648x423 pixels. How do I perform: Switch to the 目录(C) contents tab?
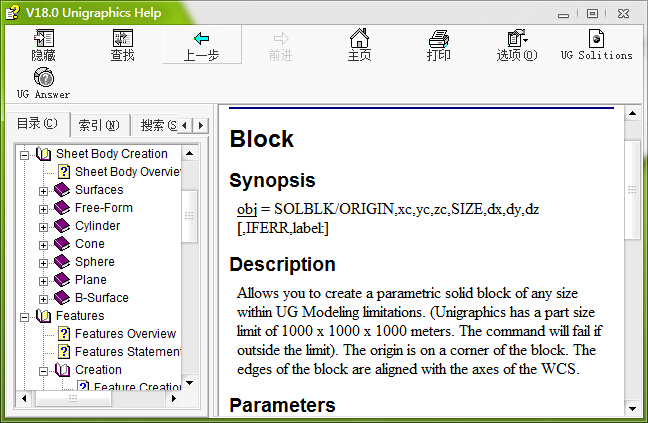pyautogui.click(x=37, y=124)
